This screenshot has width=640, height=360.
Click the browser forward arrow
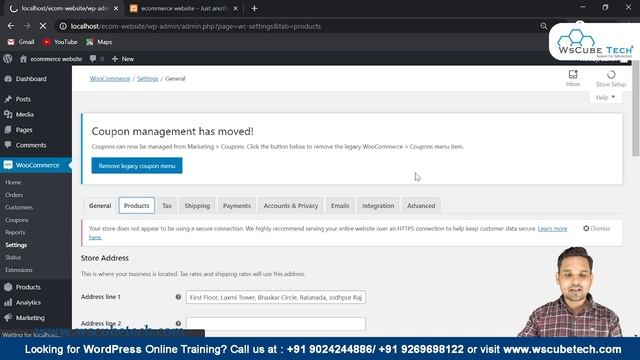27,26
